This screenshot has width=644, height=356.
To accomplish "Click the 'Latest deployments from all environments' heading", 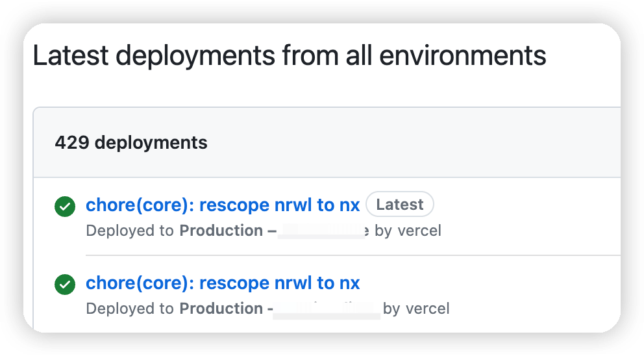I will coord(289,55).
